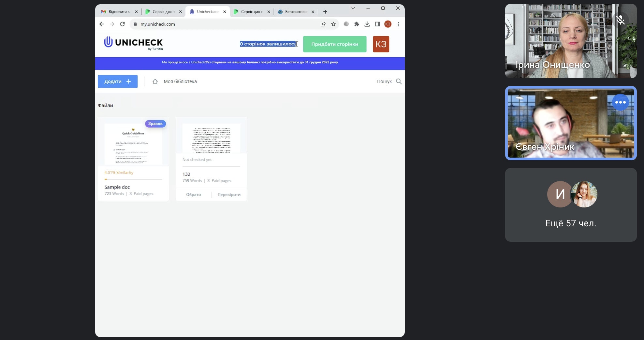Open browser downloads icon

tap(367, 24)
